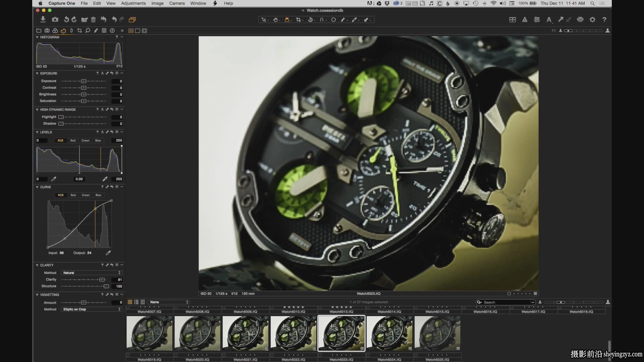Pick shadow point with Levels left eyedropper

pyautogui.click(x=54, y=179)
